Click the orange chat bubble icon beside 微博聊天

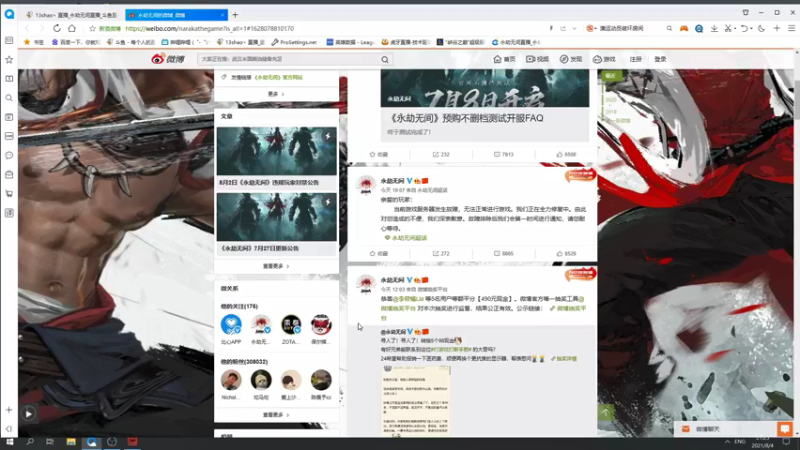pos(785,429)
